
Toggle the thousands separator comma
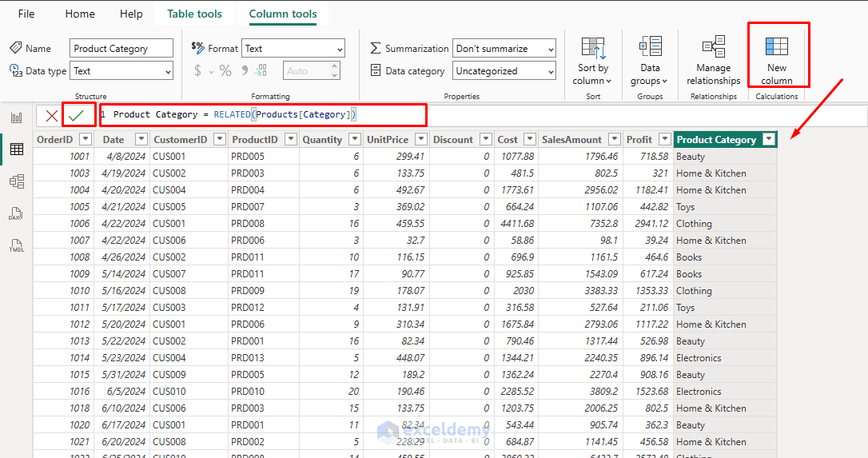coord(244,70)
